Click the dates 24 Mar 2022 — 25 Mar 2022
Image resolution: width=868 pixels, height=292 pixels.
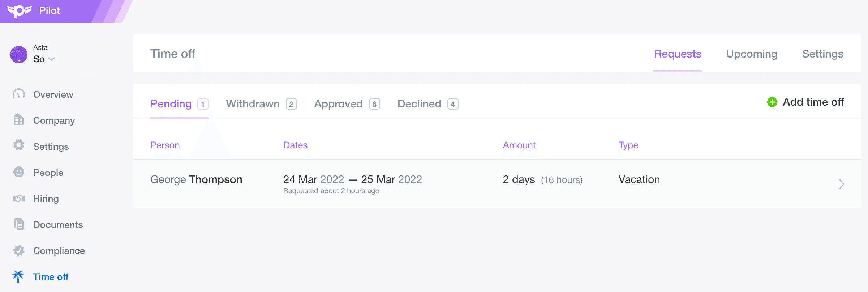coord(352,179)
